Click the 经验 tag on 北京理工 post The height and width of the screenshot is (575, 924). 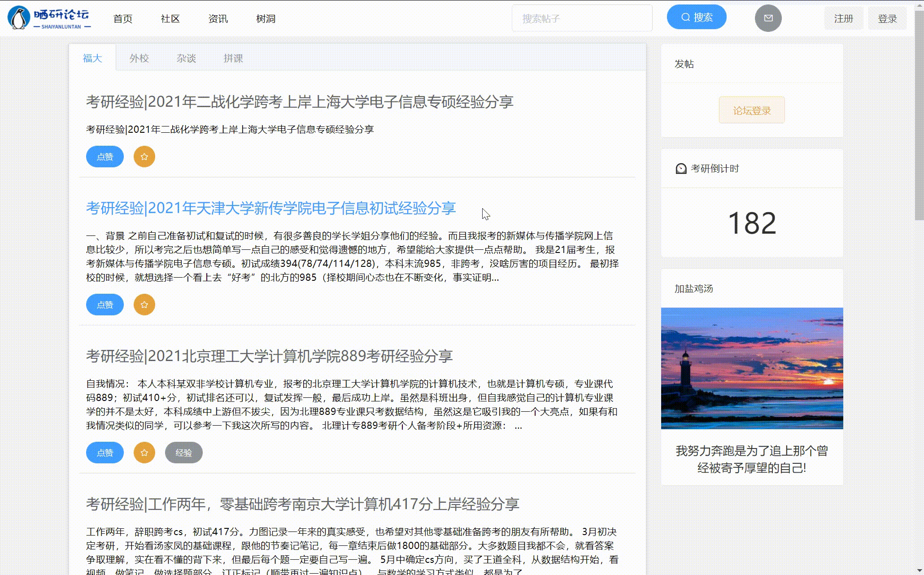pos(184,453)
